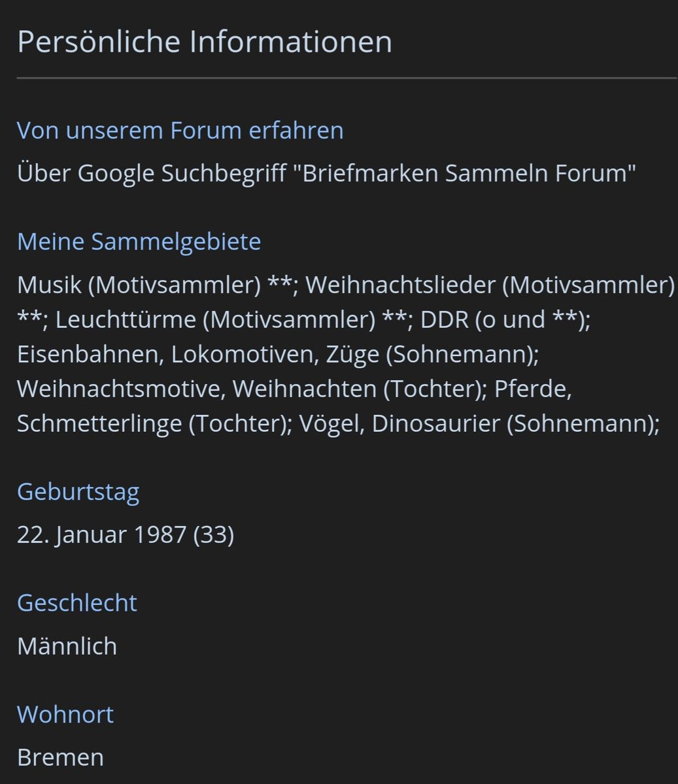Image resolution: width=678 pixels, height=784 pixels.
Task: Select the Meine Sammelgebiete label
Action: (139, 242)
